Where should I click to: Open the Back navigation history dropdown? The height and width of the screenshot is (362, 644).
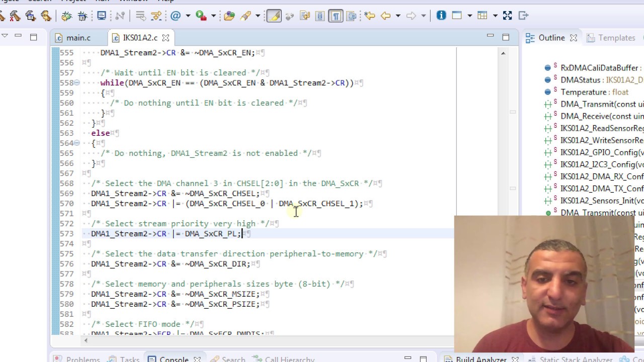[x=397, y=16]
